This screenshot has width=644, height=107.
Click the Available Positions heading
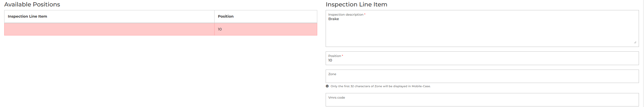click(32, 4)
